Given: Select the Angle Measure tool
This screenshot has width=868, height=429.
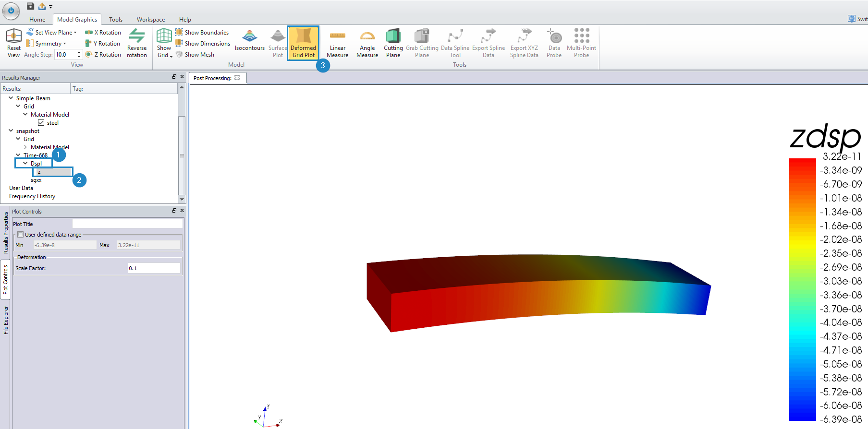Looking at the screenshot, I should (367, 43).
